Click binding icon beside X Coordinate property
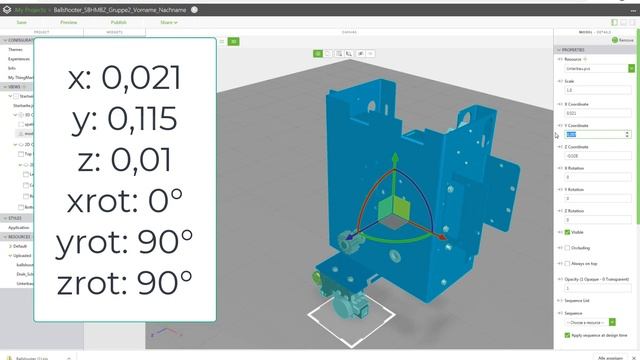Image resolution: width=640 pixels, height=360 pixels. click(x=560, y=104)
